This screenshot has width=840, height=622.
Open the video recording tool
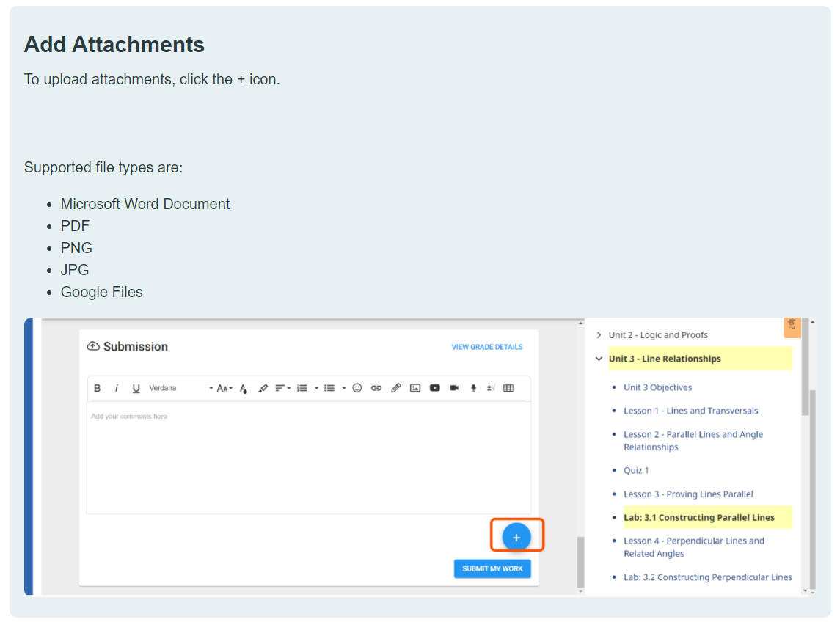(x=453, y=387)
